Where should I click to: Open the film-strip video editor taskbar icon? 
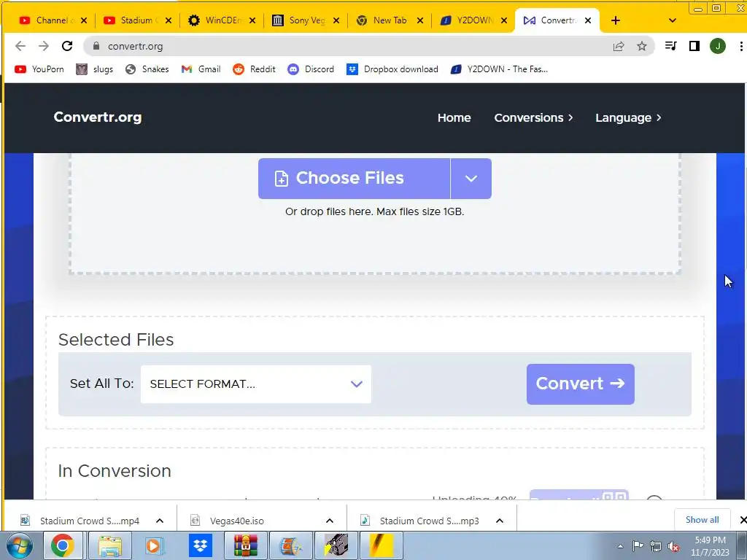291,545
